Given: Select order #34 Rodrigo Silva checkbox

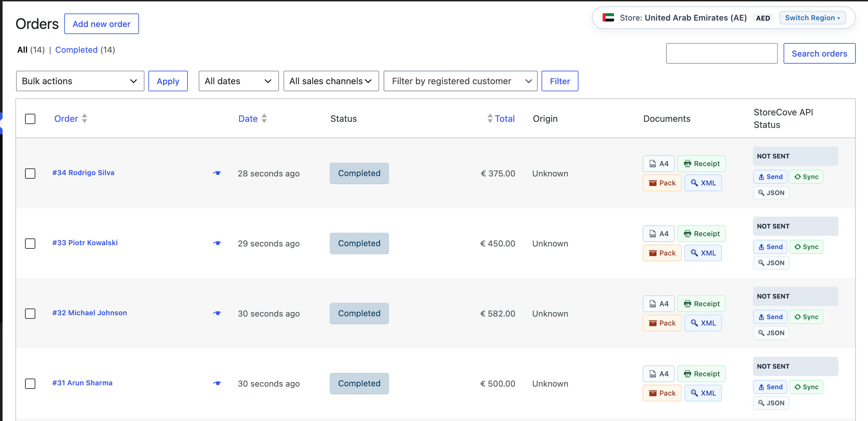Looking at the screenshot, I should click(x=30, y=174).
